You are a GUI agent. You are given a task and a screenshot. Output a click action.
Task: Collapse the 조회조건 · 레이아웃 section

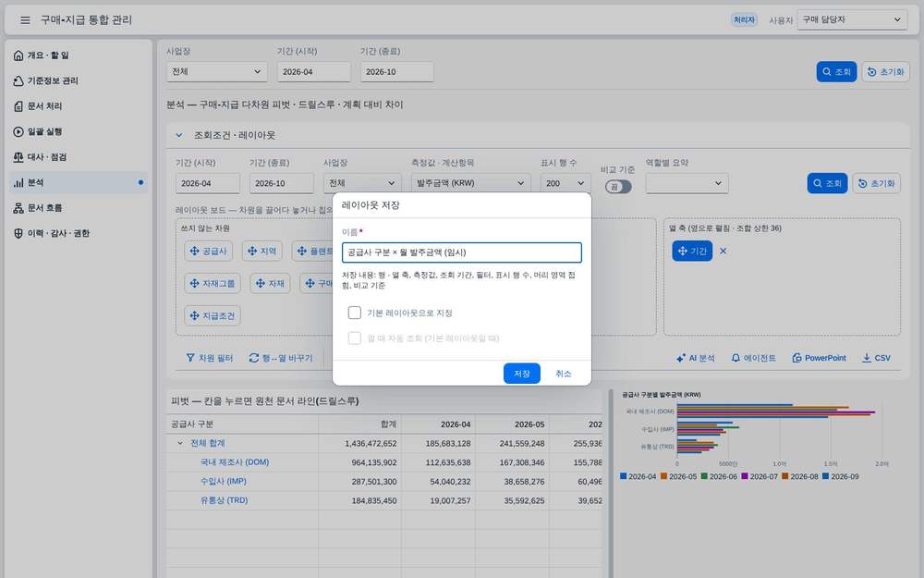tap(178, 135)
